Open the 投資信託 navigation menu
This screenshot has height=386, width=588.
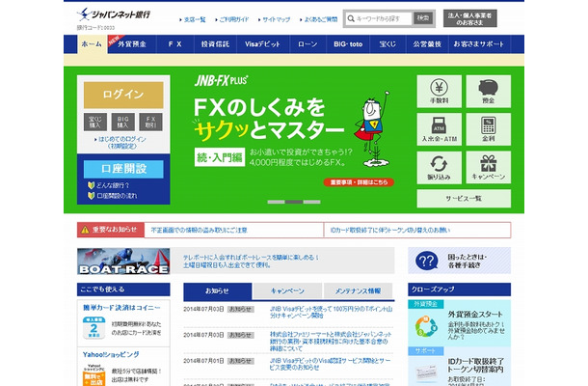click(x=215, y=44)
